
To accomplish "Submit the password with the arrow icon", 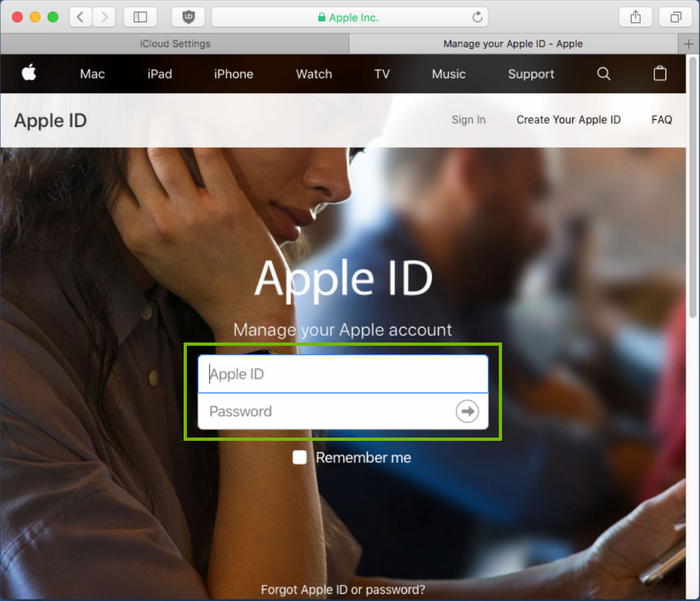I will [x=467, y=411].
